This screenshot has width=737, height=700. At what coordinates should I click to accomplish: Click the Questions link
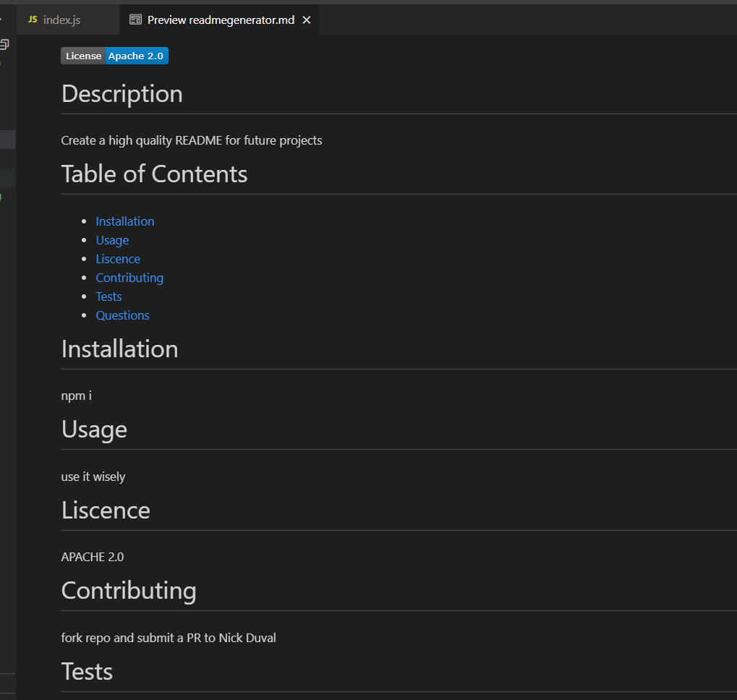122,315
